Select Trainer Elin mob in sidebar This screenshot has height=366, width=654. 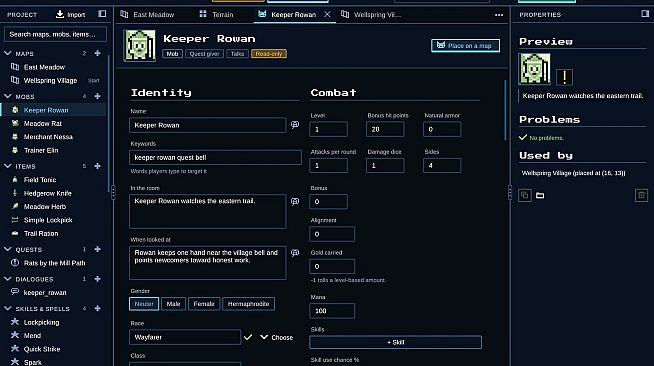41,150
